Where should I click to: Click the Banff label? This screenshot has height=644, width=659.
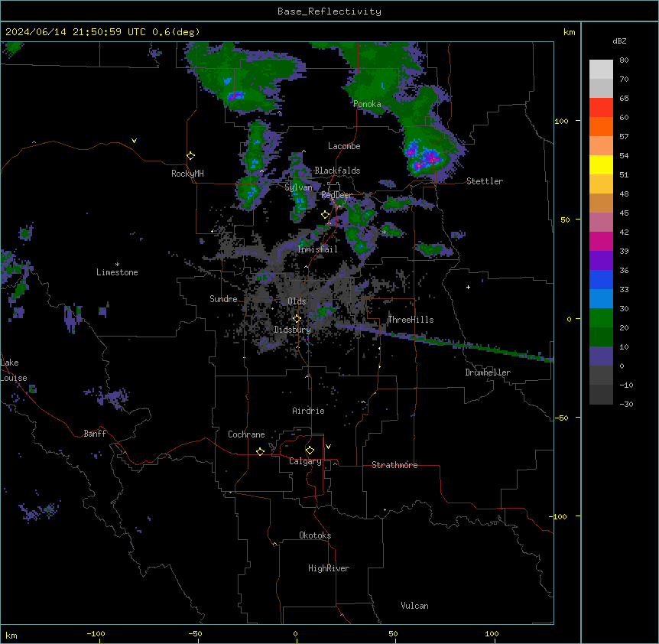(95, 434)
